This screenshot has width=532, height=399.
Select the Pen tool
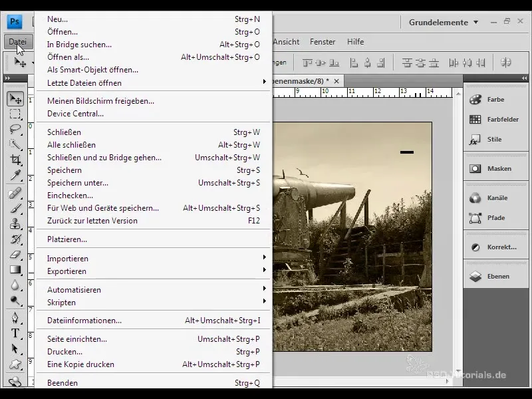click(15, 317)
